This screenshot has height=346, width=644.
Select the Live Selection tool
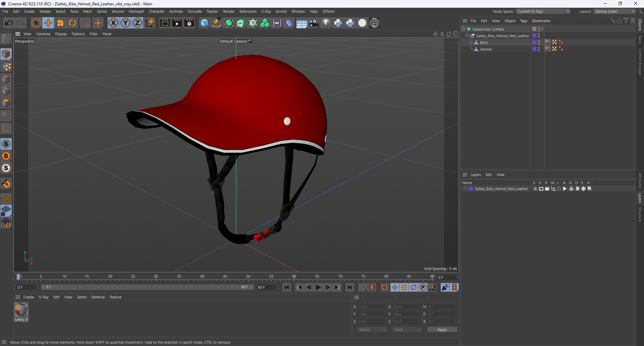(36, 23)
